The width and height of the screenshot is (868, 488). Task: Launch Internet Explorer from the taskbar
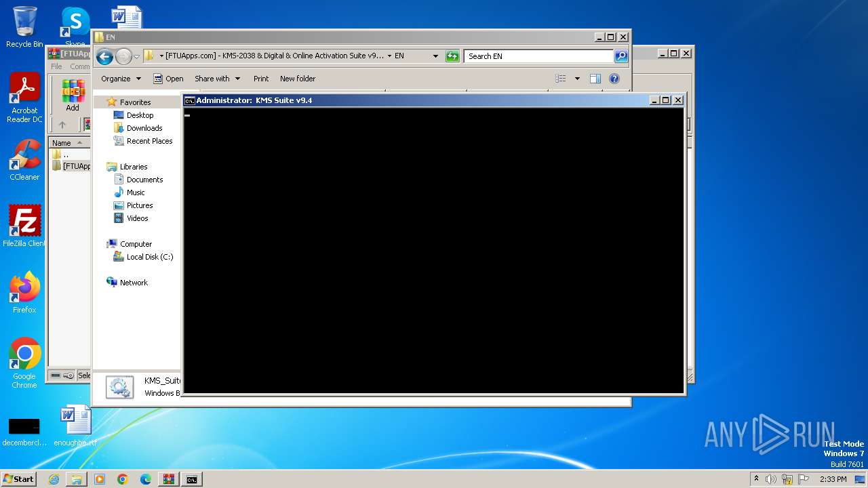[x=54, y=479]
